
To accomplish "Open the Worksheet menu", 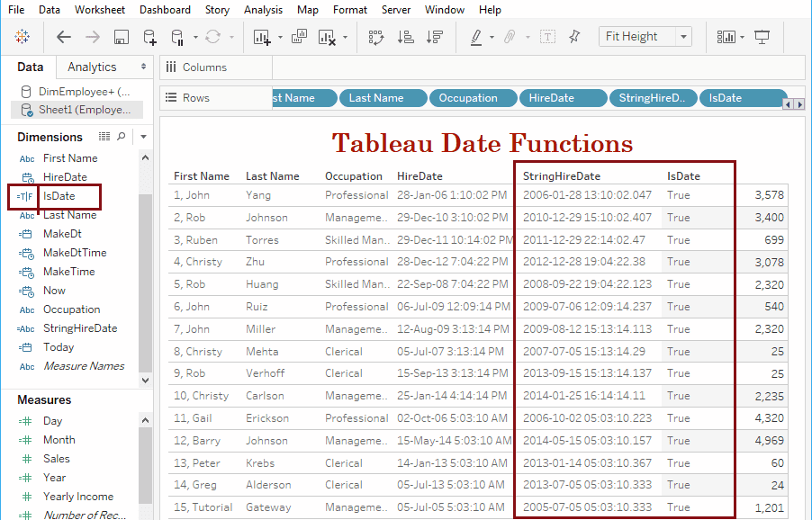I will coord(100,10).
